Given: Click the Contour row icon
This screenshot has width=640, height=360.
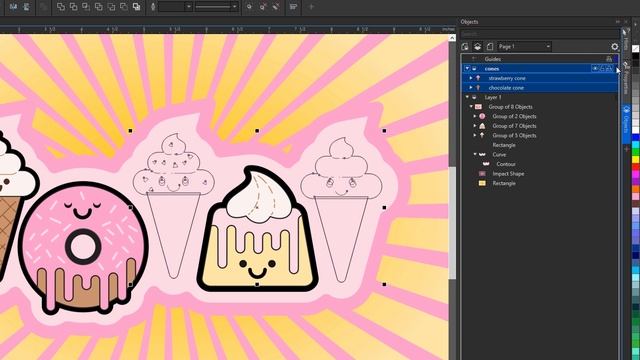Looking at the screenshot, I should click(486, 164).
